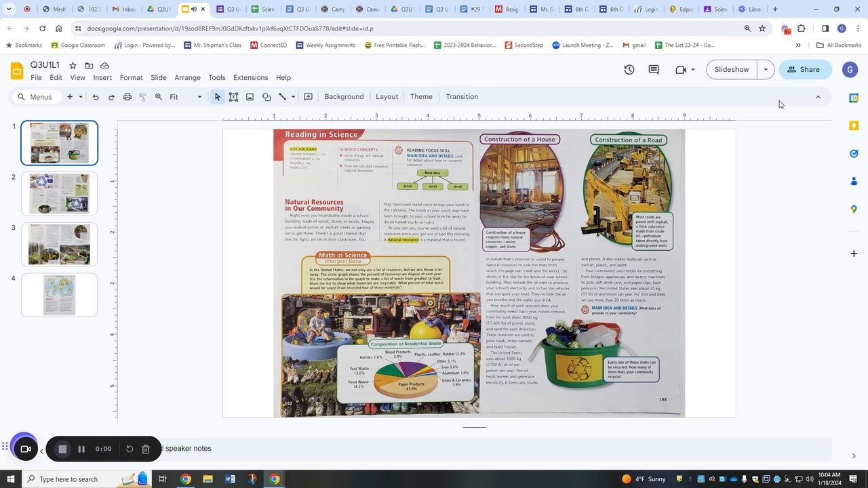Open the Google Tasks side panel icon
This screenshot has height=488, width=868.
click(854, 154)
